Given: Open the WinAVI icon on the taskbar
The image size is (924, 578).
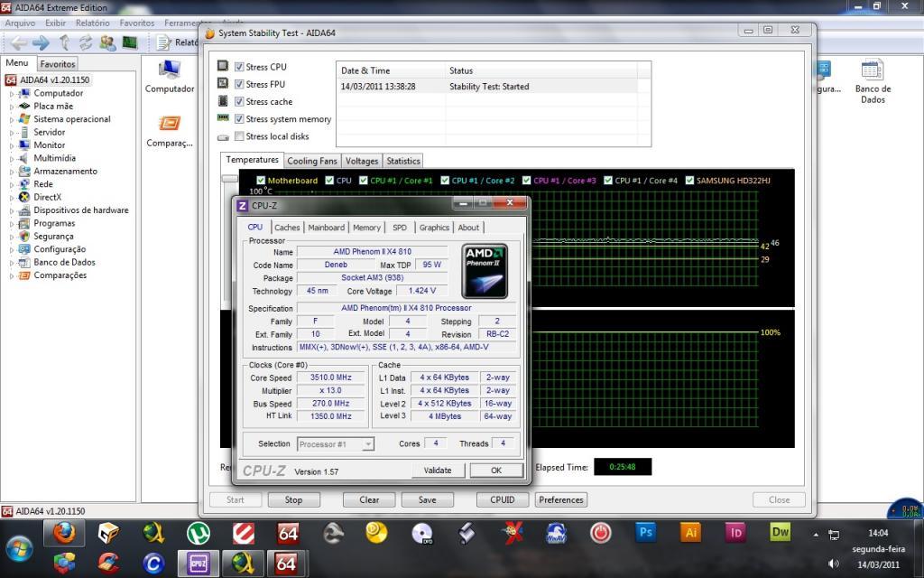Looking at the screenshot, I should (556, 533).
